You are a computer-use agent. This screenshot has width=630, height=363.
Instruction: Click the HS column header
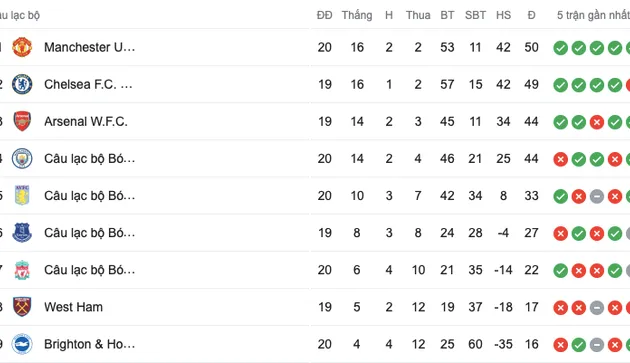(x=503, y=15)
